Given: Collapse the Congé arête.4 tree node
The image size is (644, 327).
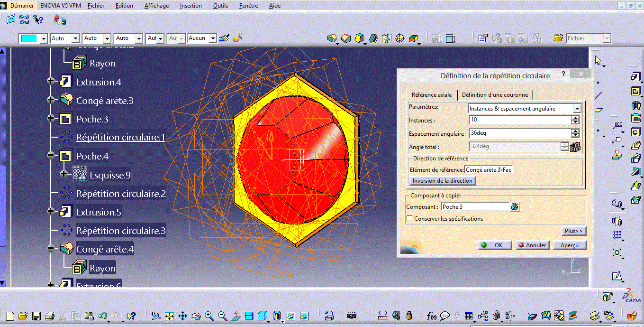Looking at the screenshot, I should (51, 249).
